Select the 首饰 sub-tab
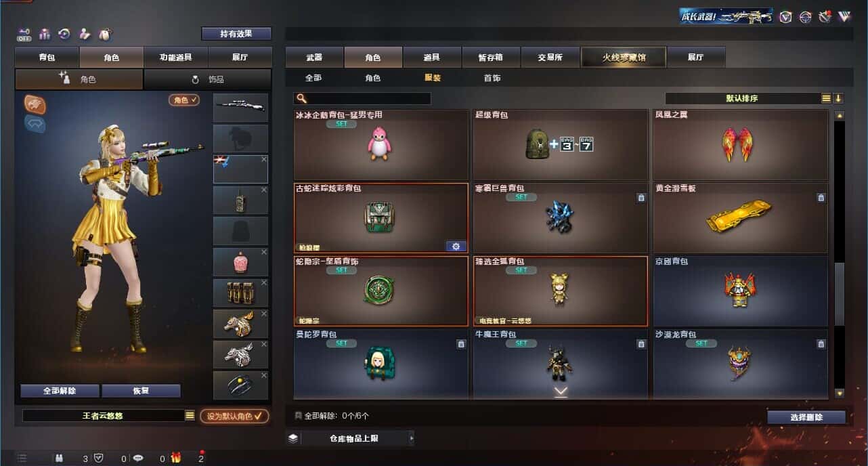Viewport: 868px width, 466px height. coord(492,78)
